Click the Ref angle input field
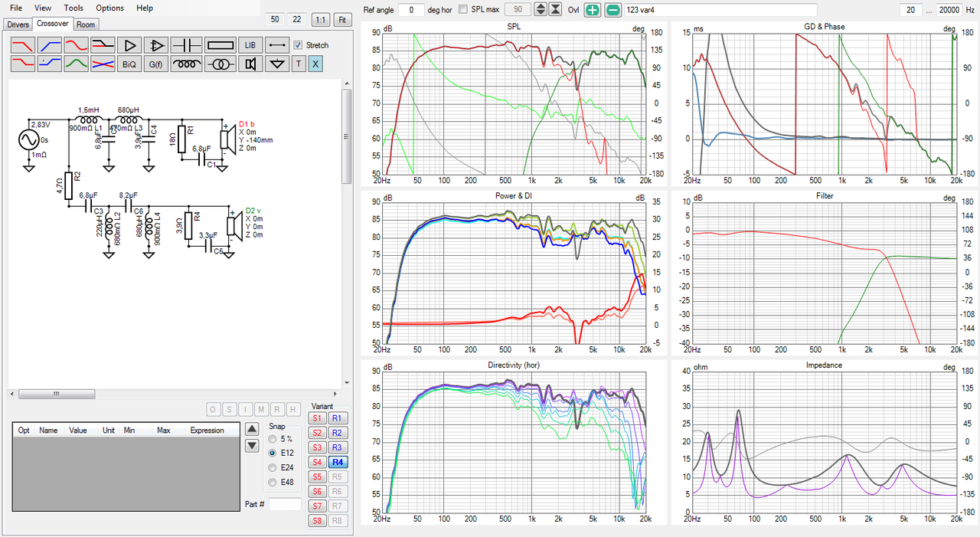Image resolution: width=980 pixels, height=537 pixels. click(412, 9)
